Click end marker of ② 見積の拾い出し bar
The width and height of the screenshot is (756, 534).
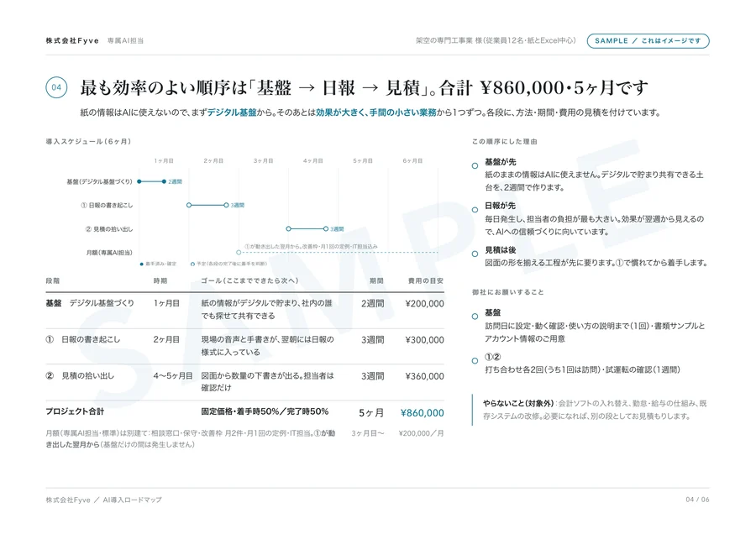pyautogui.click(x=326, y=229)
